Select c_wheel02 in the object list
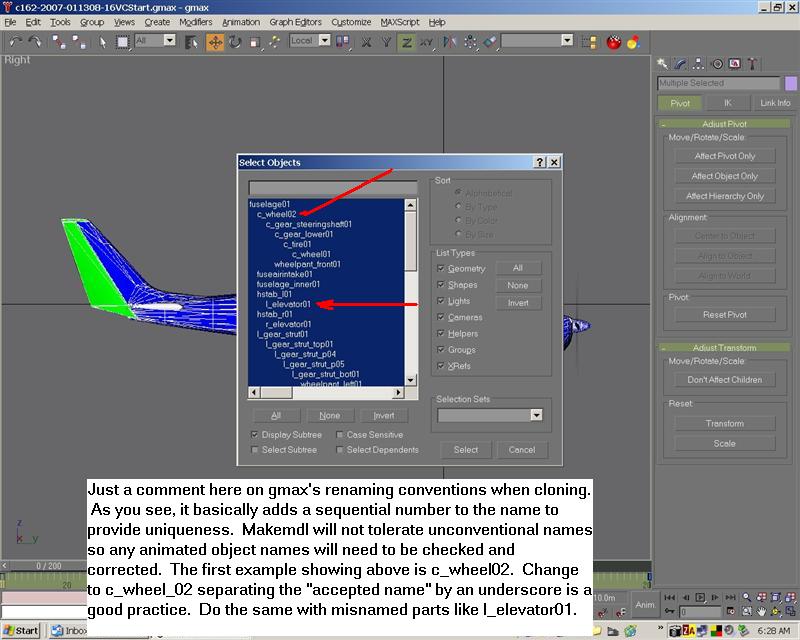Viewport: 800px width, 640px height. (277, 214)
